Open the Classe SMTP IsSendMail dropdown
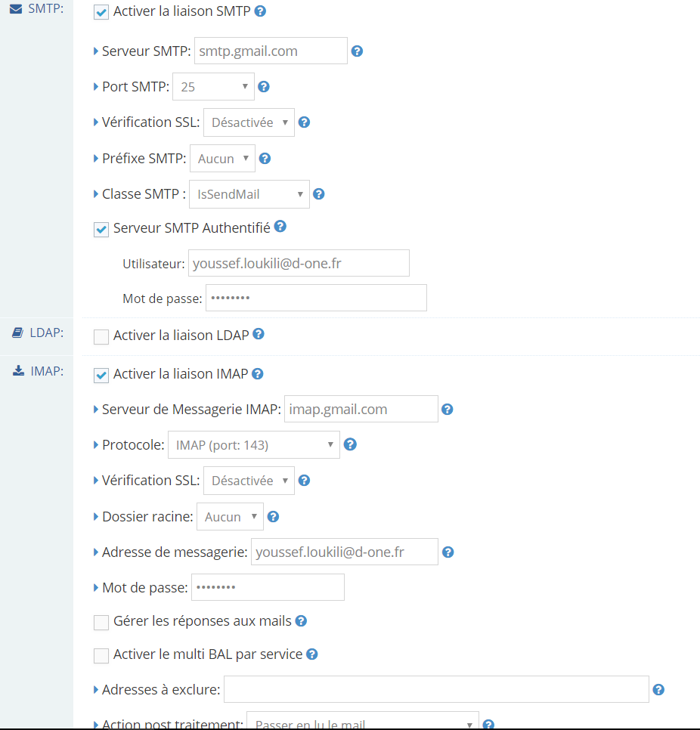 pyautogui.click(x=249, y=194)
